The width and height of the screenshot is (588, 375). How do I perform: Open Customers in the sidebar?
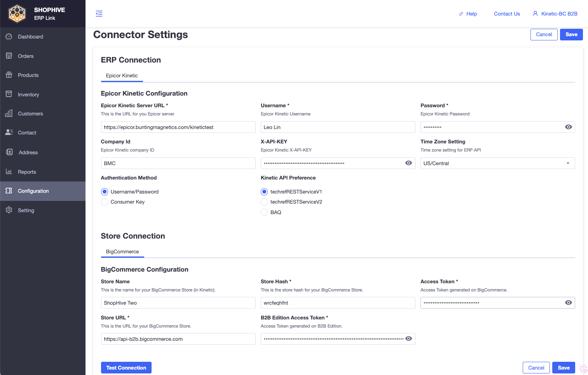click(x=43, y=113)
